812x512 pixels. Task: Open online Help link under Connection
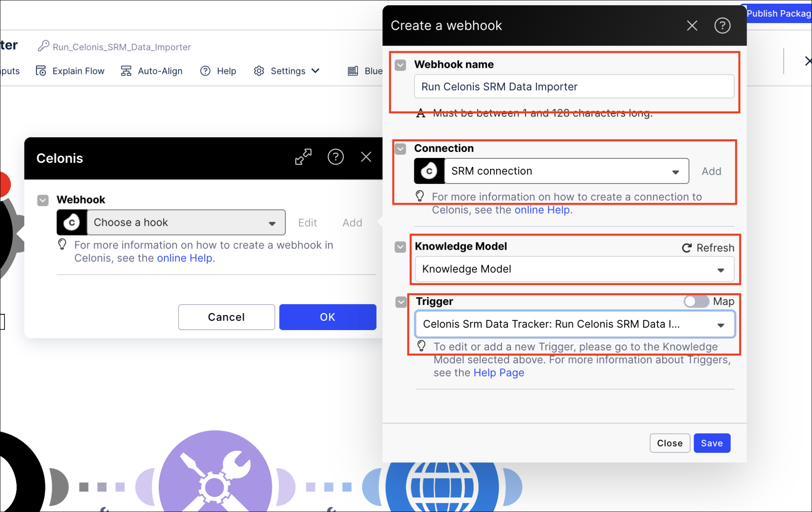[542, 210]
